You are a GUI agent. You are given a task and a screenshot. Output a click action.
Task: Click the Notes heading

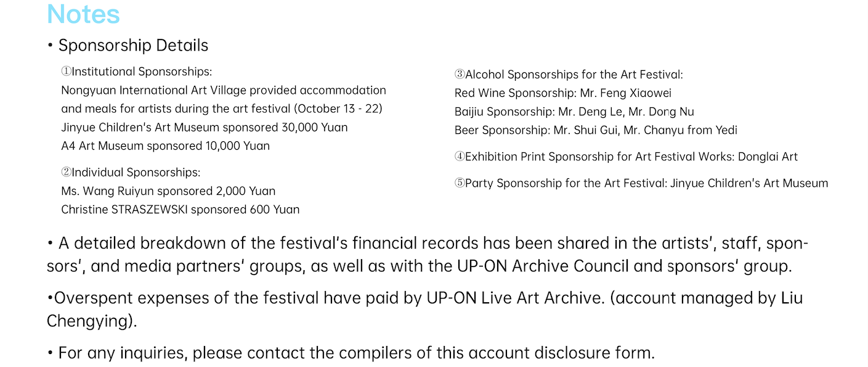pyautogui.click(x=83, y=14)
